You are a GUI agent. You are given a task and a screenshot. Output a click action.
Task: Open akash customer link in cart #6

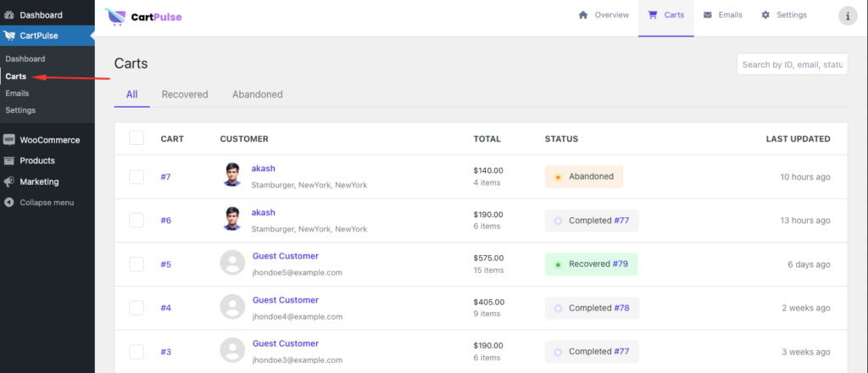point(263,213)
